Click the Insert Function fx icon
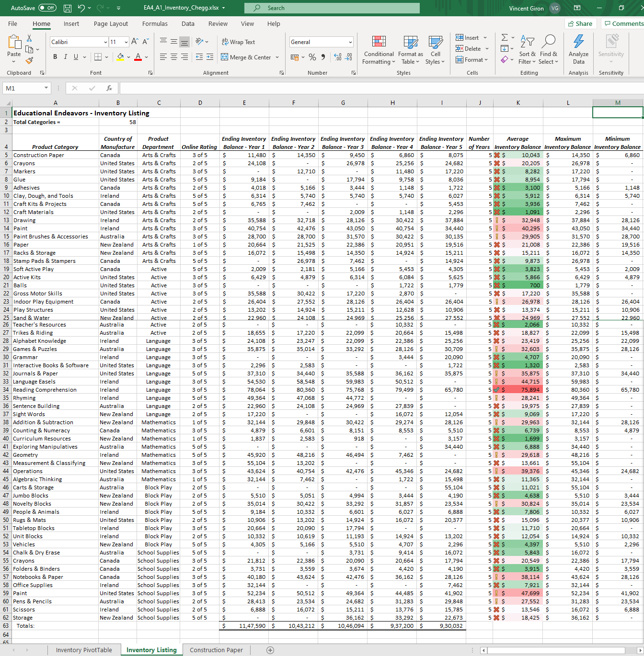The image size is (644, 656). coord(109,88)
